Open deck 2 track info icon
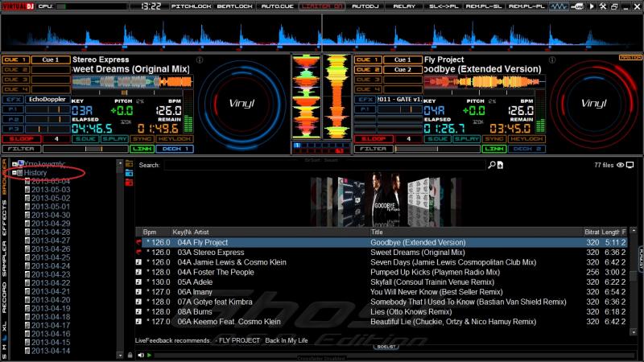This screenshot has width=644, height=362. (x=552, y=60)
